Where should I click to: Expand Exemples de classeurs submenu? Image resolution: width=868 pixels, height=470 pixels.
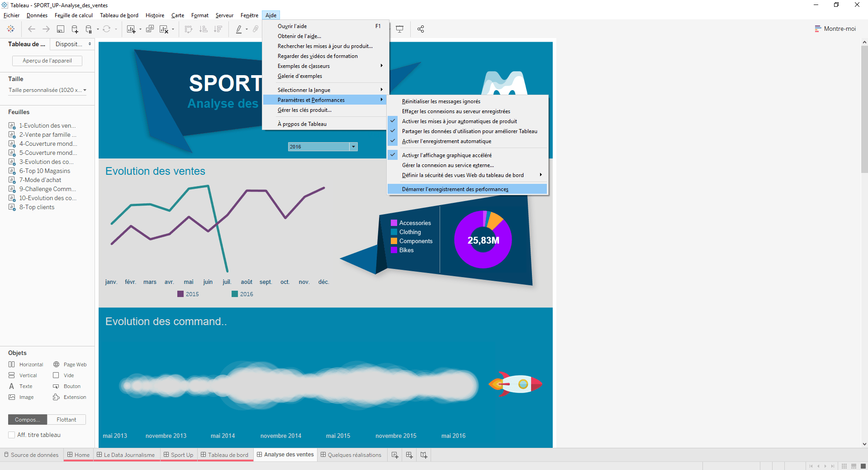324,66
